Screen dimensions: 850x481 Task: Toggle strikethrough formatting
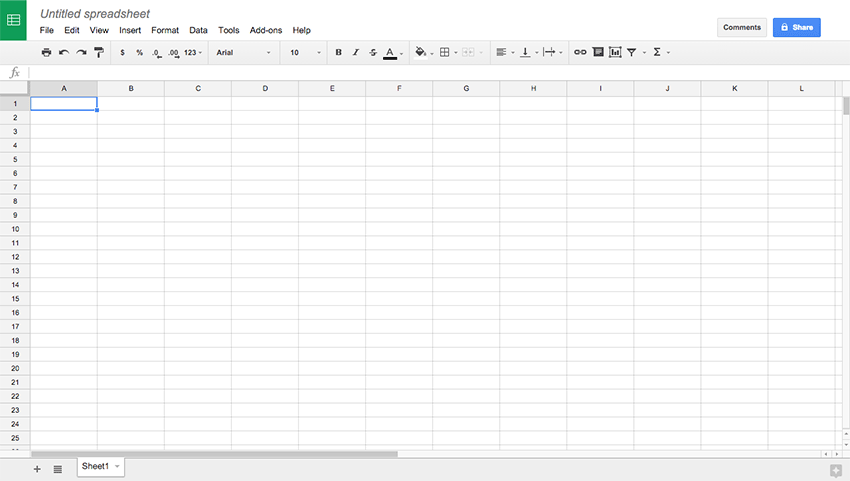tap(373, 53)
